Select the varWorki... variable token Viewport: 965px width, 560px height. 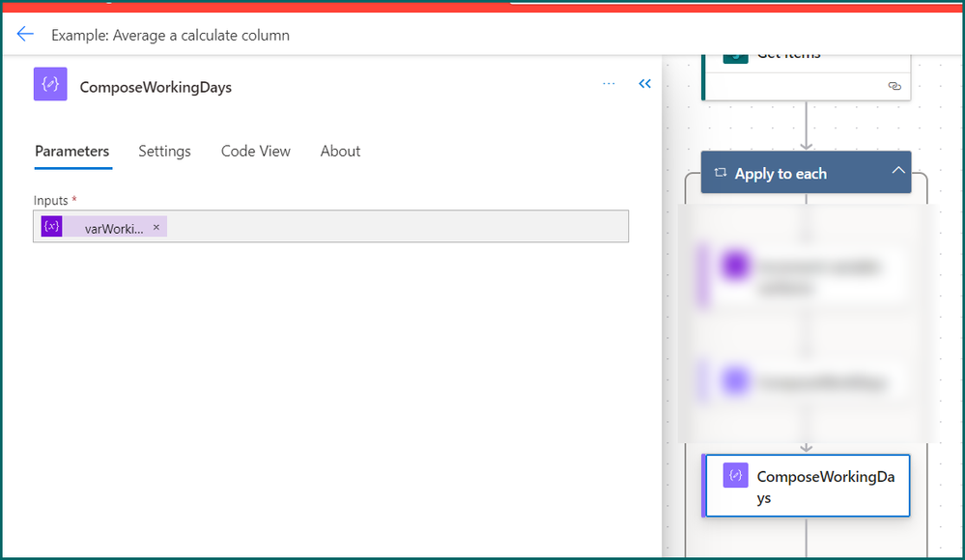(x=104, y=227)
